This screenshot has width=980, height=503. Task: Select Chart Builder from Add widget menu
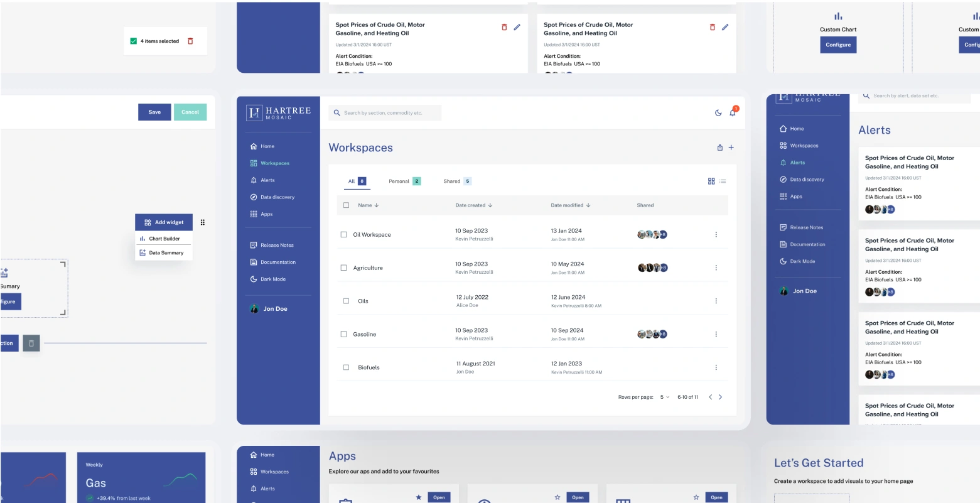point(164,239)
